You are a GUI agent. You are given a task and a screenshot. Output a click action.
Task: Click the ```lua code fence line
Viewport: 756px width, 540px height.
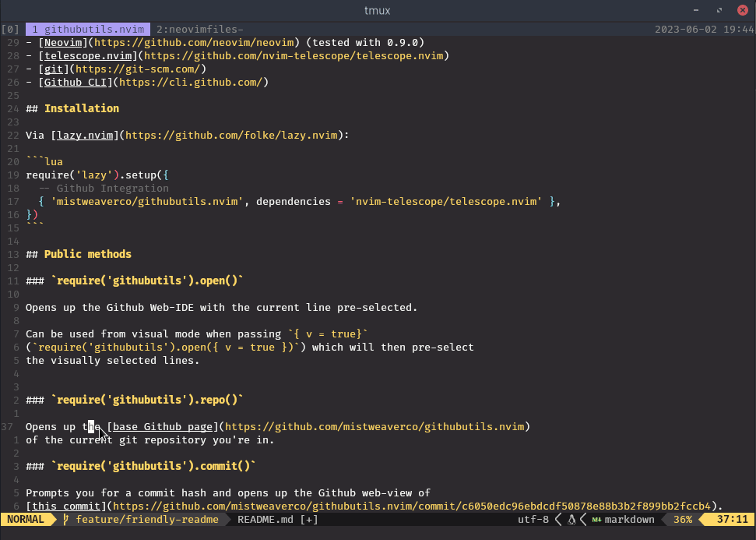pos(44,161)
